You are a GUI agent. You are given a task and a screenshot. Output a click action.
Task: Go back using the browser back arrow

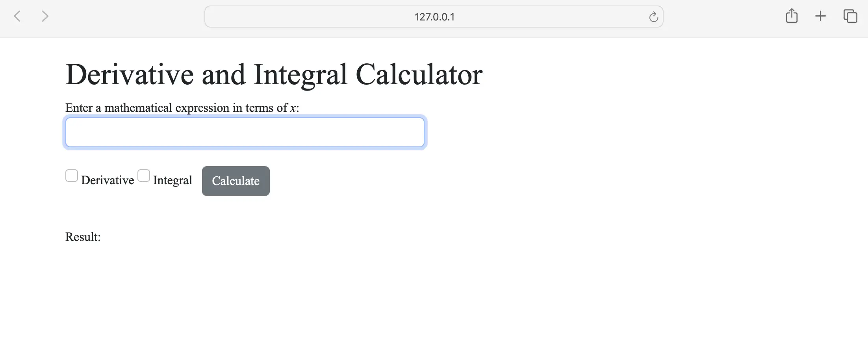17,17
